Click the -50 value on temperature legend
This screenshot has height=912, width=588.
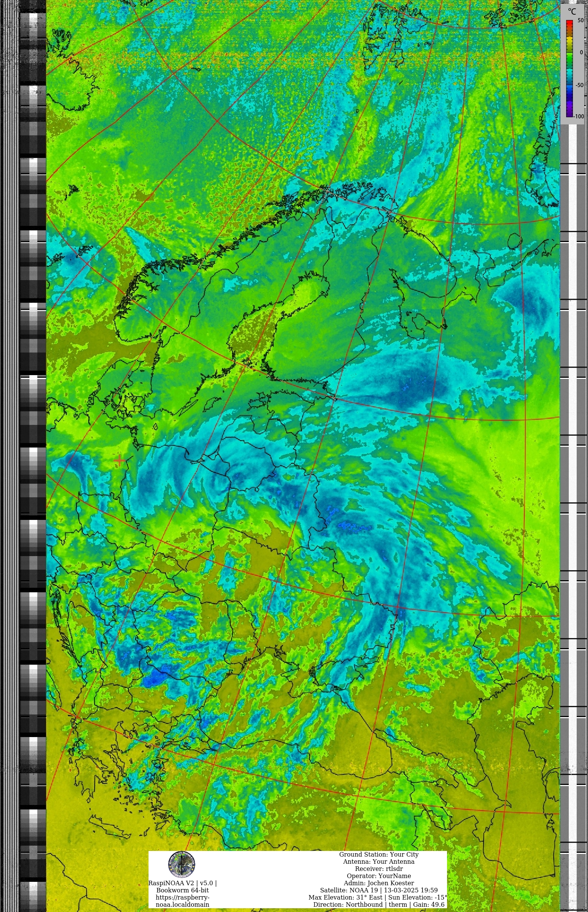point(580,85)
